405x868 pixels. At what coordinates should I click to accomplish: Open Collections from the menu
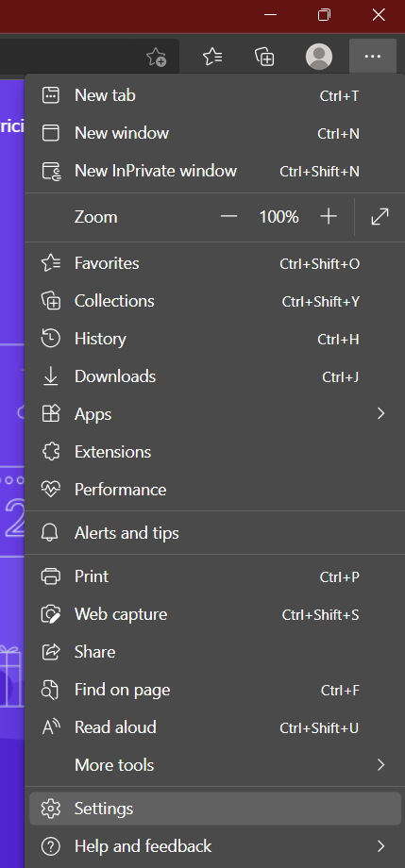pos(215,301)
